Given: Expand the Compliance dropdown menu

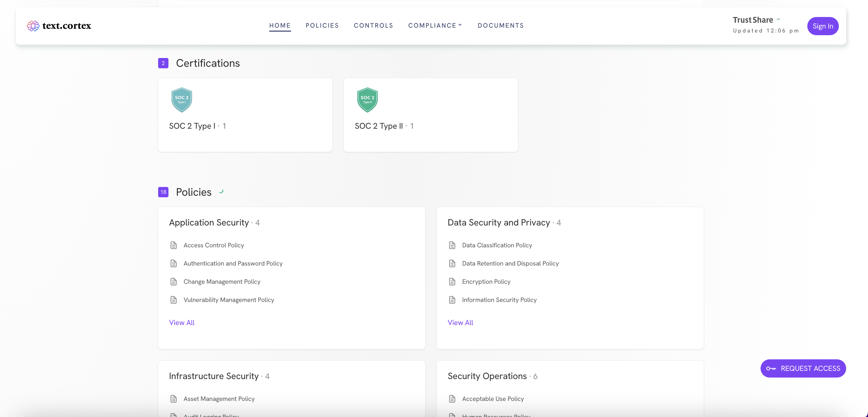Looking at the screenshot, I should [435, 25].
